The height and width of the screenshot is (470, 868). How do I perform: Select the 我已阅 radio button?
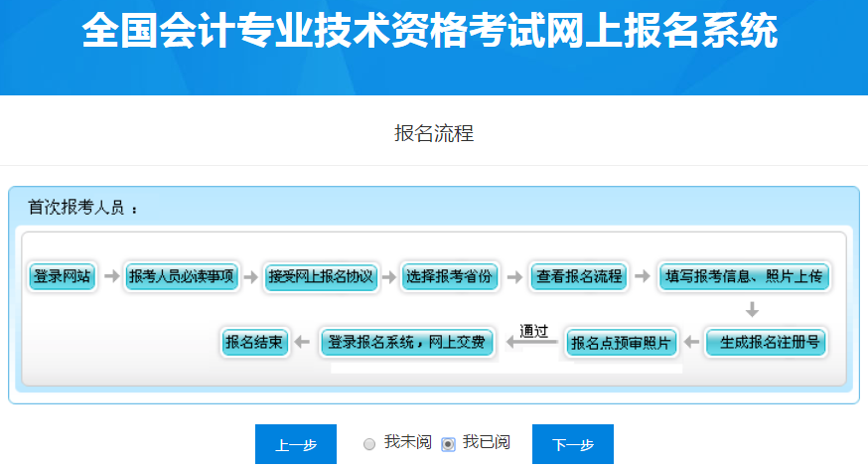[448, 443]
